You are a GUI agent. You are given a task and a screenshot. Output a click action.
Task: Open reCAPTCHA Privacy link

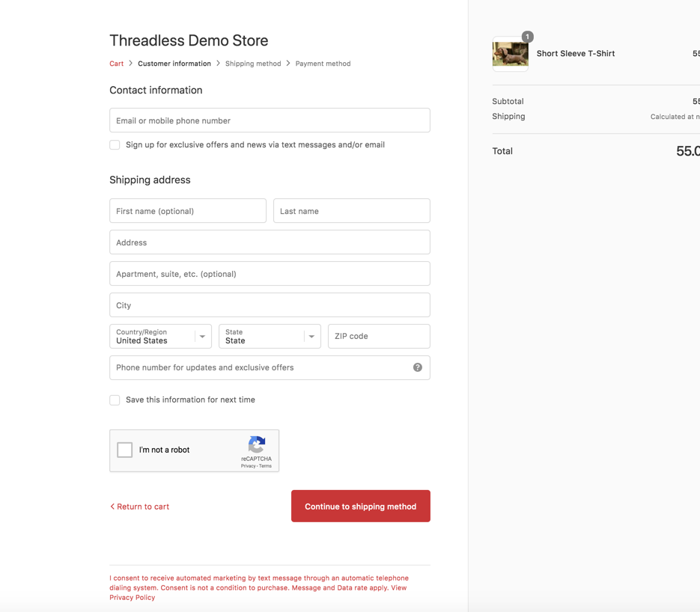click(249, 465)
